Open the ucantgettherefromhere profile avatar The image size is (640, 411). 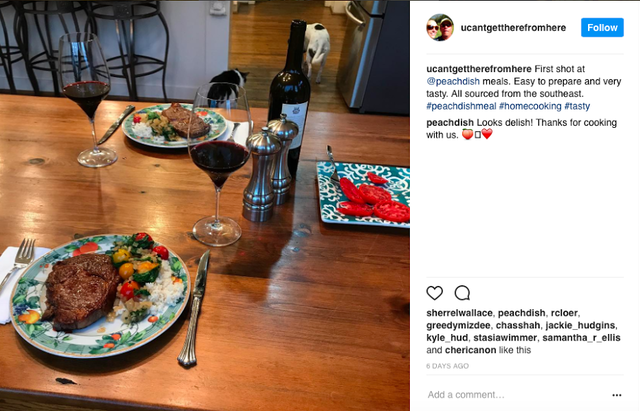[440, 27]
